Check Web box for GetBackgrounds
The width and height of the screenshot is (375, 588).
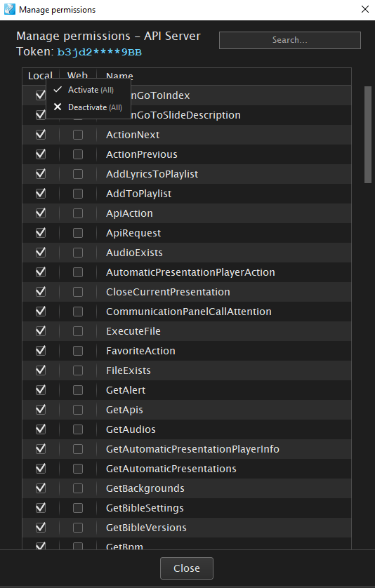click(x=78, y=488)
